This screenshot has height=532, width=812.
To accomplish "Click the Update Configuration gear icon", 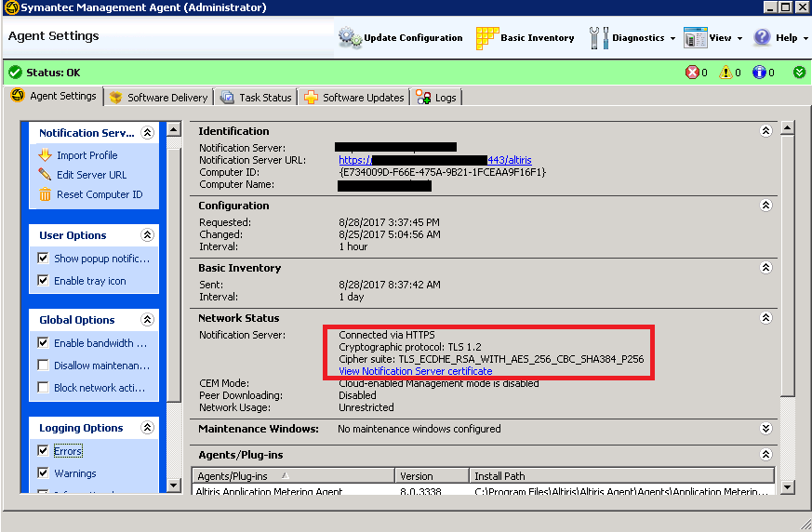I will coord(350,38).
